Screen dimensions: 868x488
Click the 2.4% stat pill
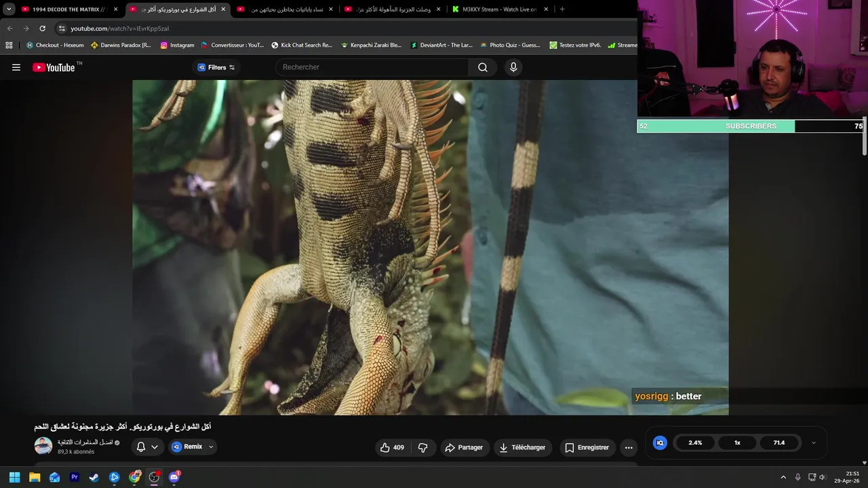pos(695,443)
